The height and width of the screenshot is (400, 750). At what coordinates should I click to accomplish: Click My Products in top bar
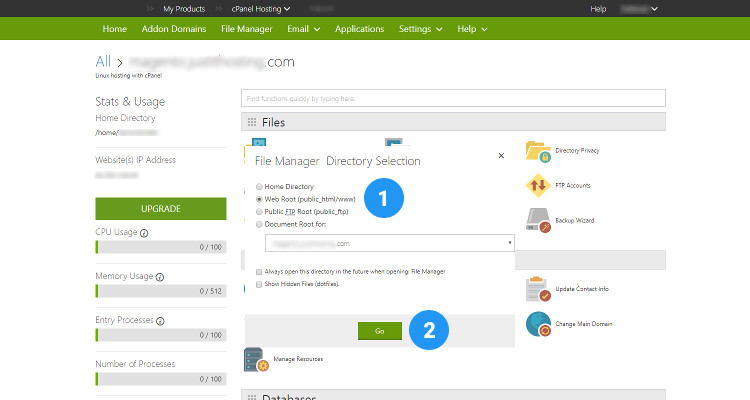click(184, 9)
